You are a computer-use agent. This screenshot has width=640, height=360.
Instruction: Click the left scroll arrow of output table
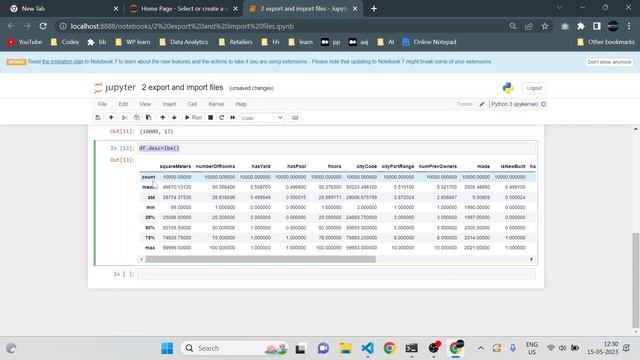pyautogui.click(x=142, y=259)
